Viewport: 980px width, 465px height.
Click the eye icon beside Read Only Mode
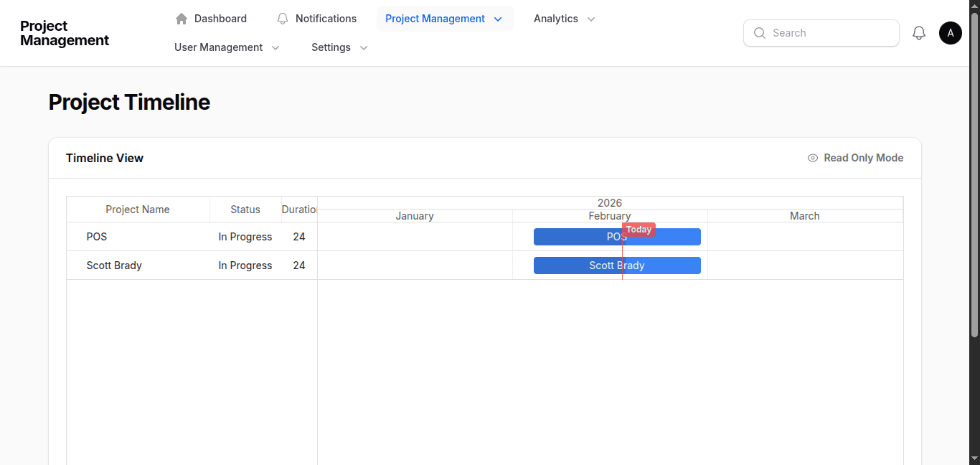click(812, 158)
